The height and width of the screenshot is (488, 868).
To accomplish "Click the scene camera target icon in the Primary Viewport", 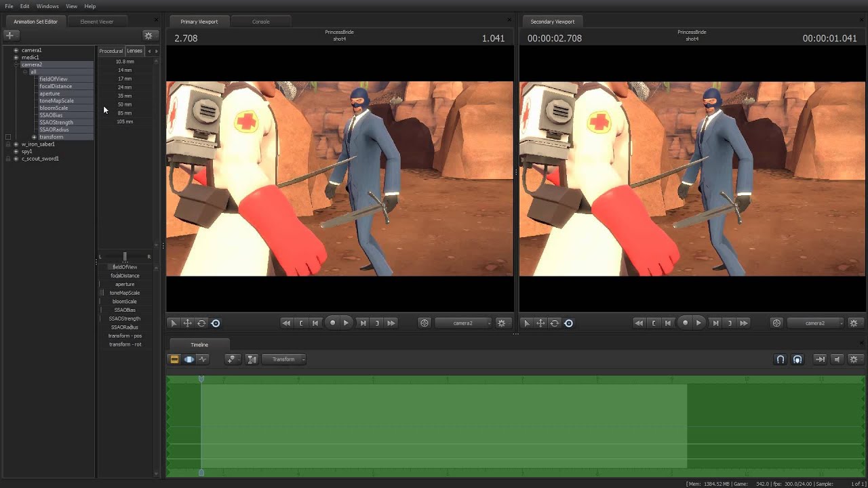I will click(425, 323).
